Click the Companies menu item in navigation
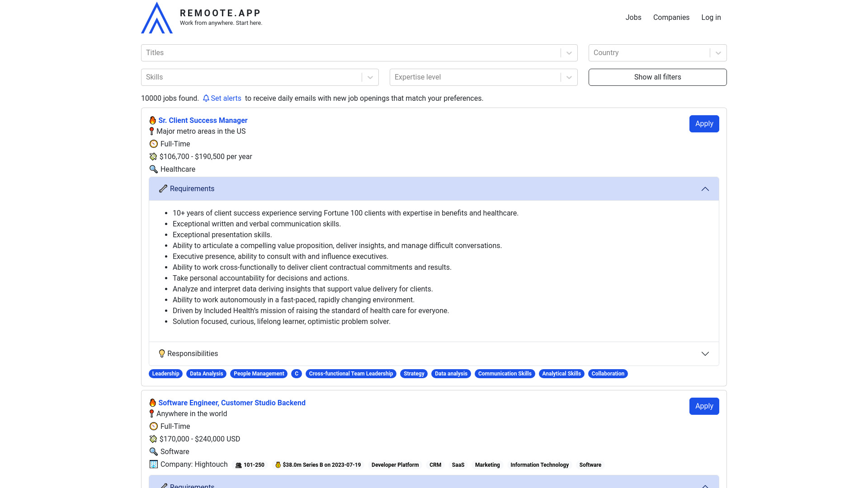868x488 pixels. 671,17
